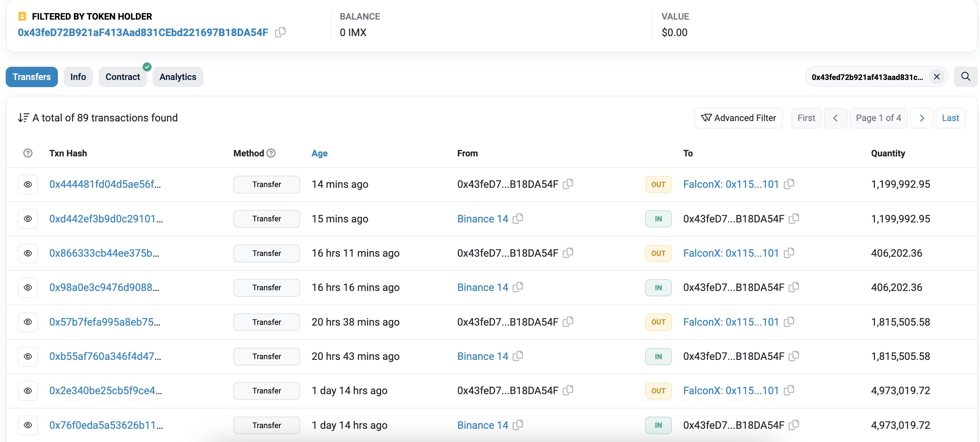Toggle the Age column format
This screenshot has height=442, width=980.
320,153
